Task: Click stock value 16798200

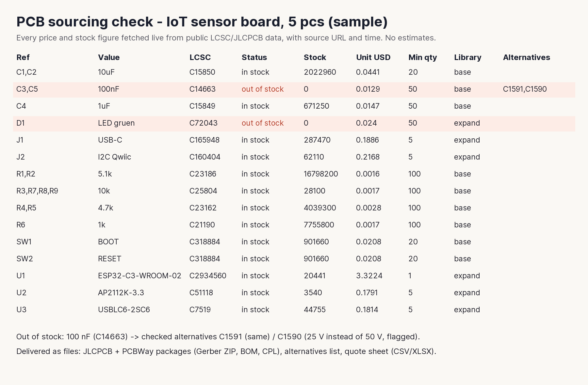Action: click(321, 174)
